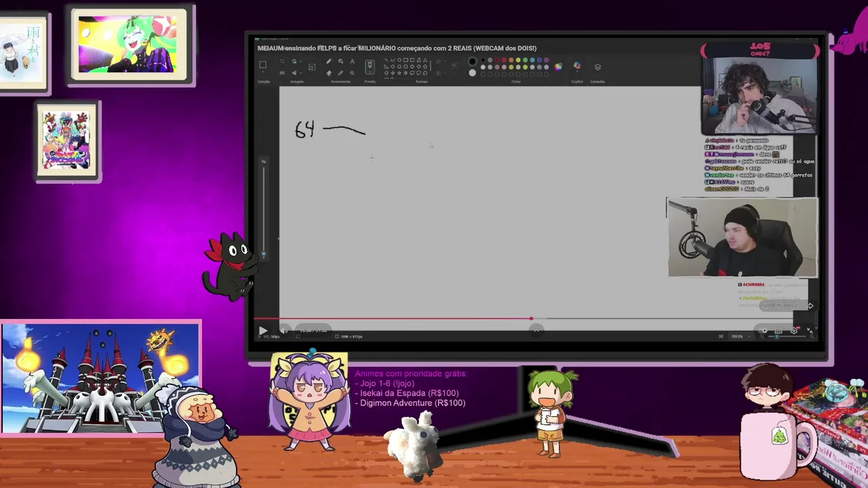Click chat message 'to pensando'
The height and width of the screenshot is (488, 868).
click(753, 140)
